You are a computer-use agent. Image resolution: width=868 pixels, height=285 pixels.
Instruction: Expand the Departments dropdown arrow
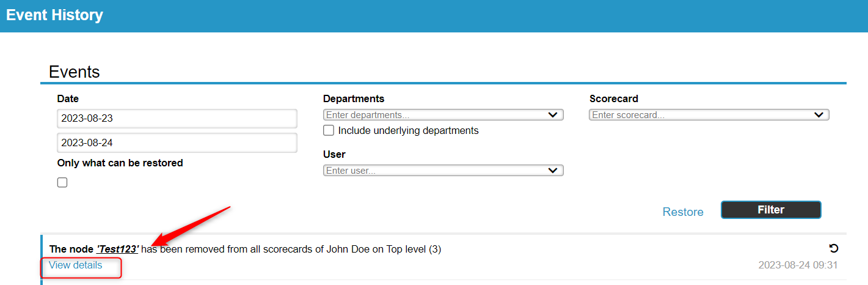553,115
